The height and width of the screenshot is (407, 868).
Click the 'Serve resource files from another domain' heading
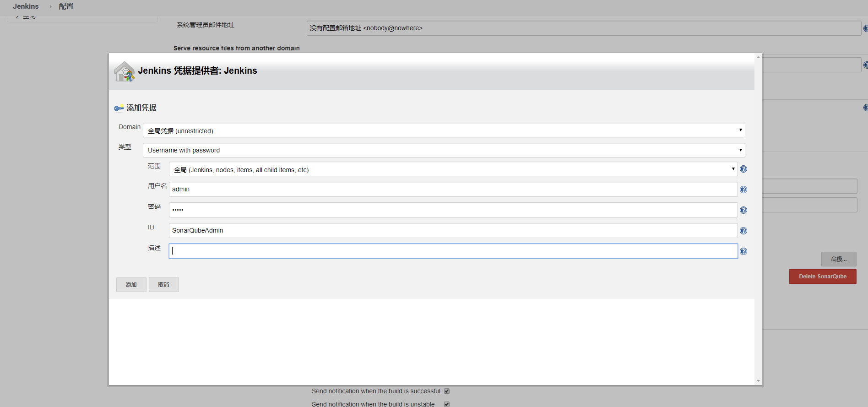[x=237, y=48]
